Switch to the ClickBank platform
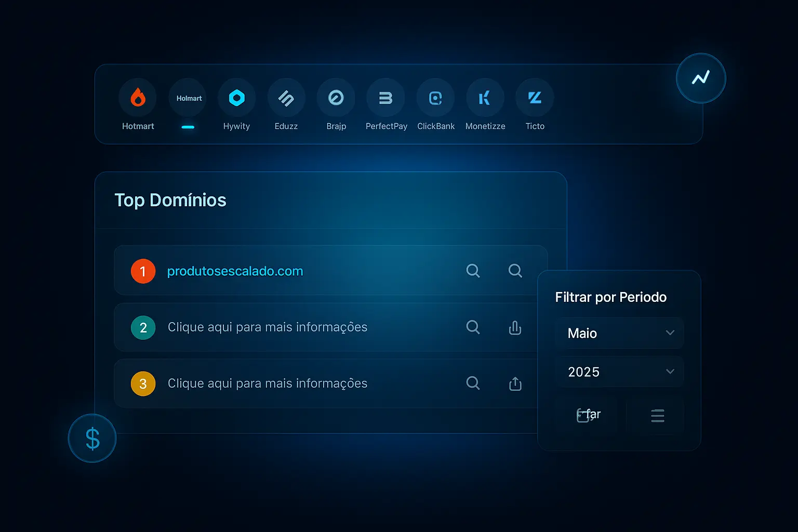This screenshot has width=798, height=532. 435,98
